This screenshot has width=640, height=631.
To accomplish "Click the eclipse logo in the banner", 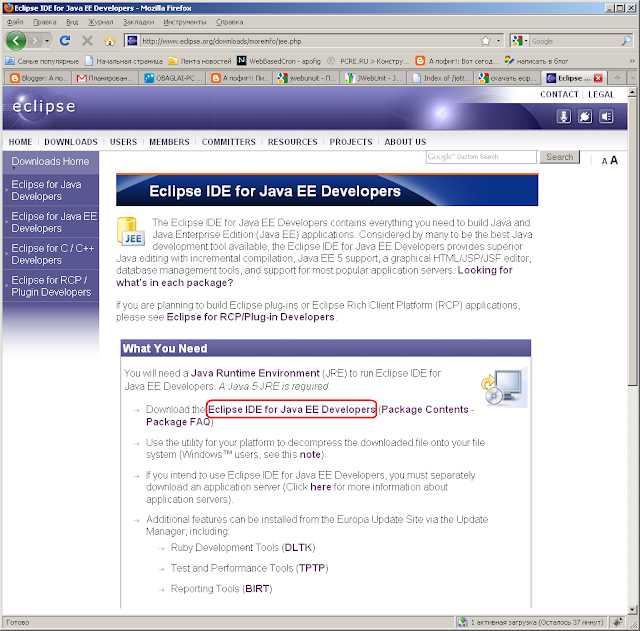I will click(44, 107).
